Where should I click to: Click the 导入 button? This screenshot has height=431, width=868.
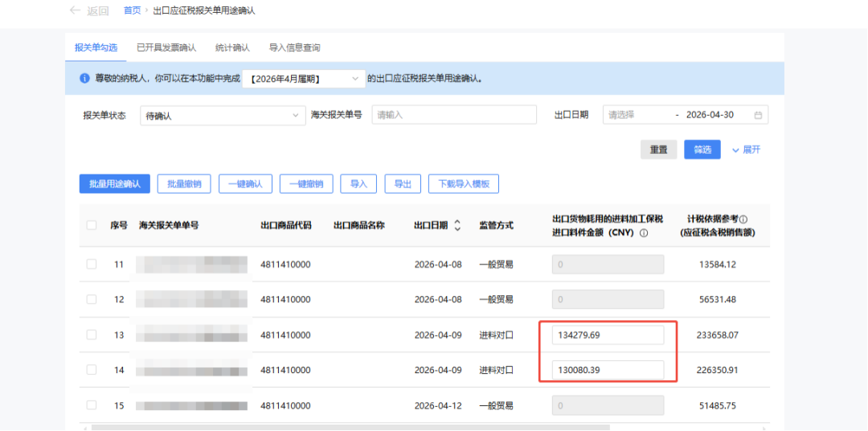[x=358, y=184]
